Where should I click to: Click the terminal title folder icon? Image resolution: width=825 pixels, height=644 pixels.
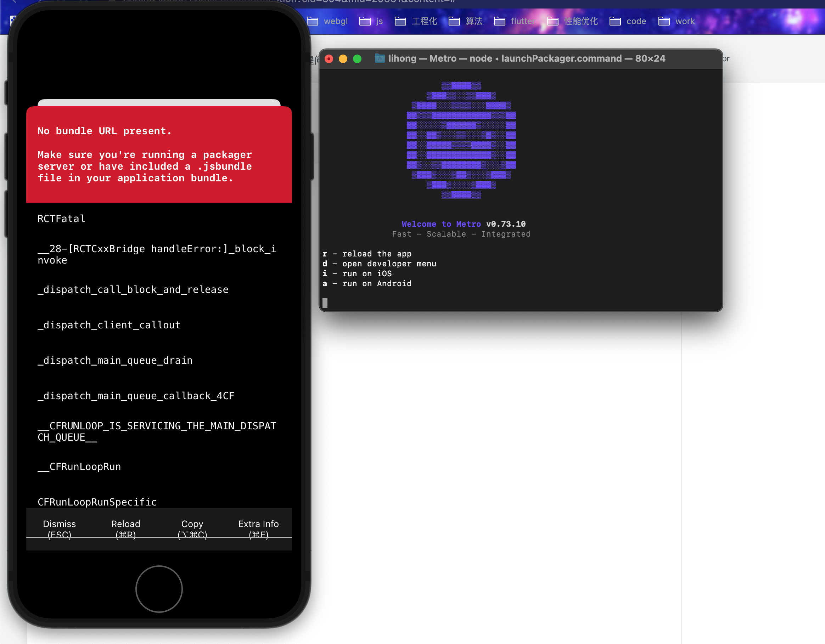click(379, 58)
